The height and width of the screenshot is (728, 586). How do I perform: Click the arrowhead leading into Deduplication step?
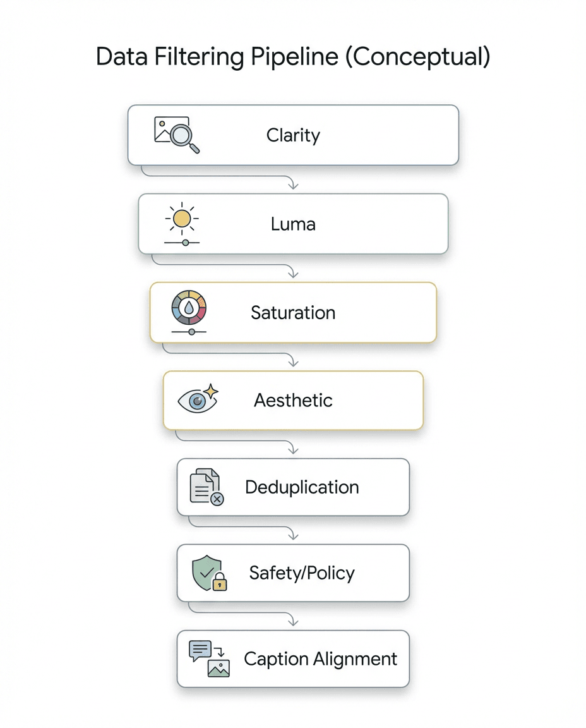292,449
